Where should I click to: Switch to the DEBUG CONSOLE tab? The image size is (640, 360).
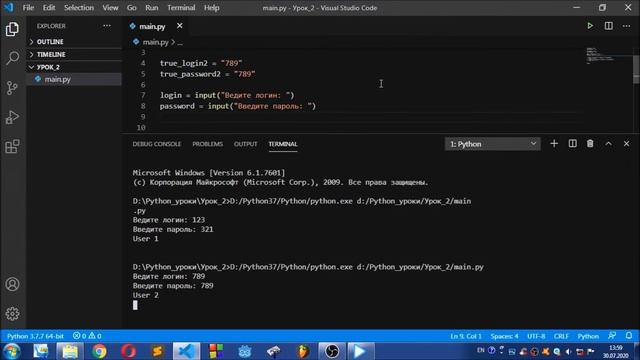click(x=157, y=144)
